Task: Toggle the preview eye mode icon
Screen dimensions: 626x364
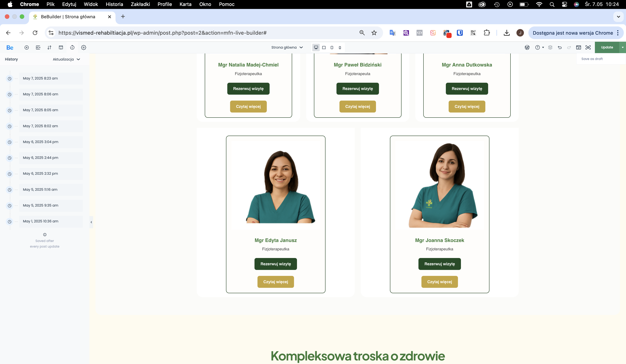Action: click(588, 48)
